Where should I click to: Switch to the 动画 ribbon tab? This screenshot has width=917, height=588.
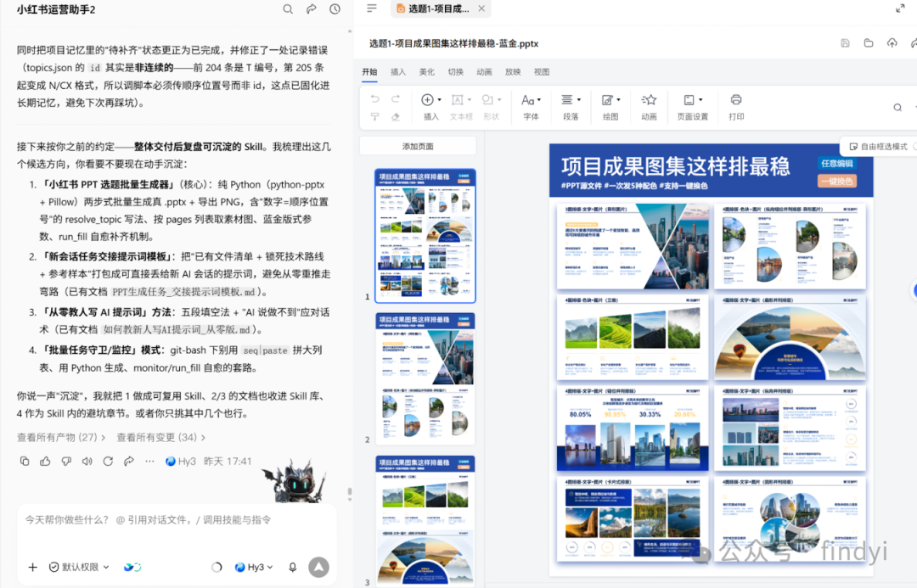point(484,72)
